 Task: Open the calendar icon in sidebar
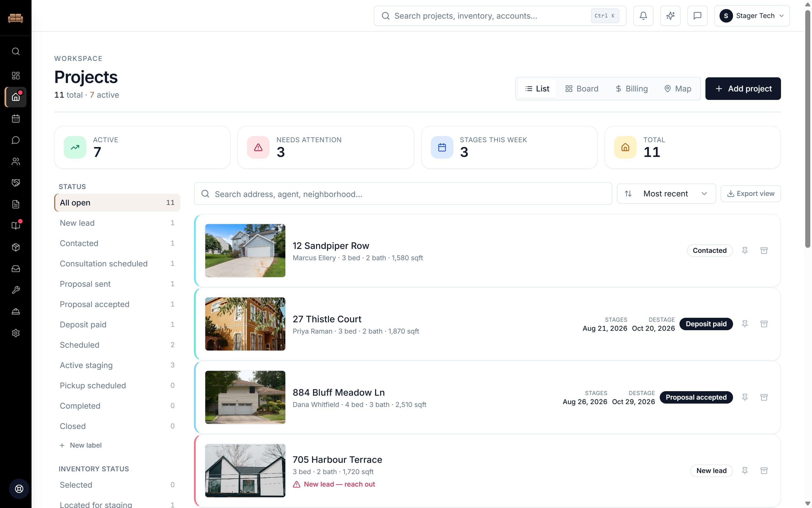click(16, 119)
